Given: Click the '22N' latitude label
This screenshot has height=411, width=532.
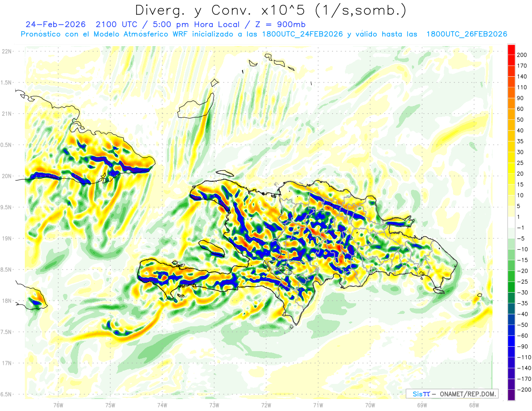Looking at the screenshot, I should [x=6, y=51].
